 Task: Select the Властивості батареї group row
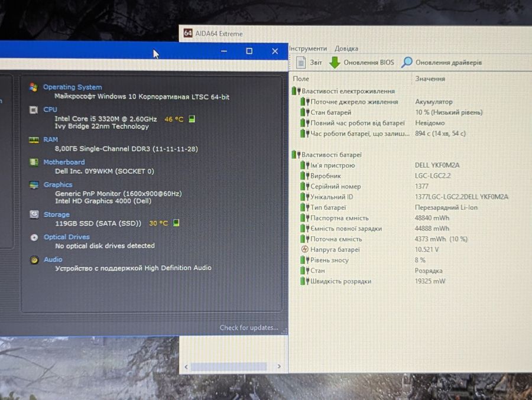[x=327, y=155]
